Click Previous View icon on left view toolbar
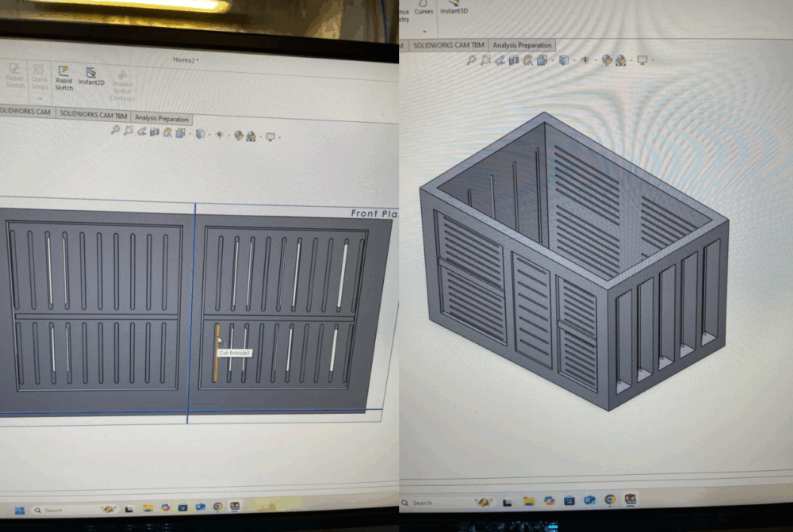 [x=141, y=132]
